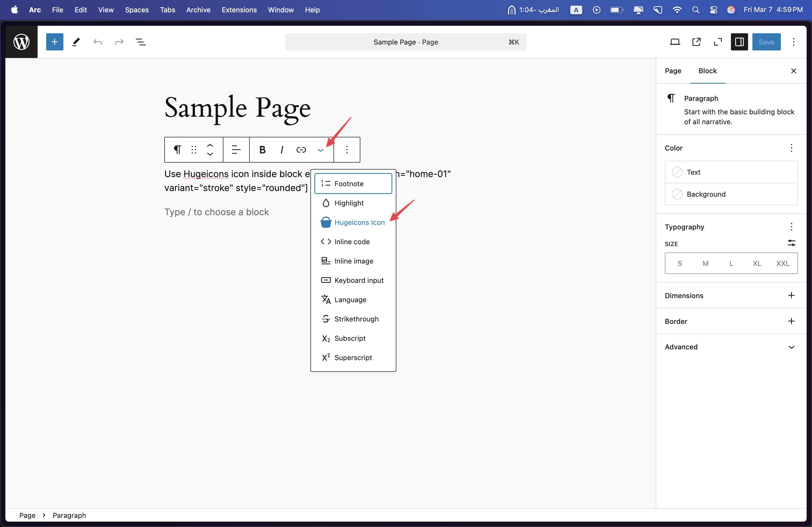This screenshot has height=527, width=812.
Task: Select the S font size option
Action: [680, 263]
